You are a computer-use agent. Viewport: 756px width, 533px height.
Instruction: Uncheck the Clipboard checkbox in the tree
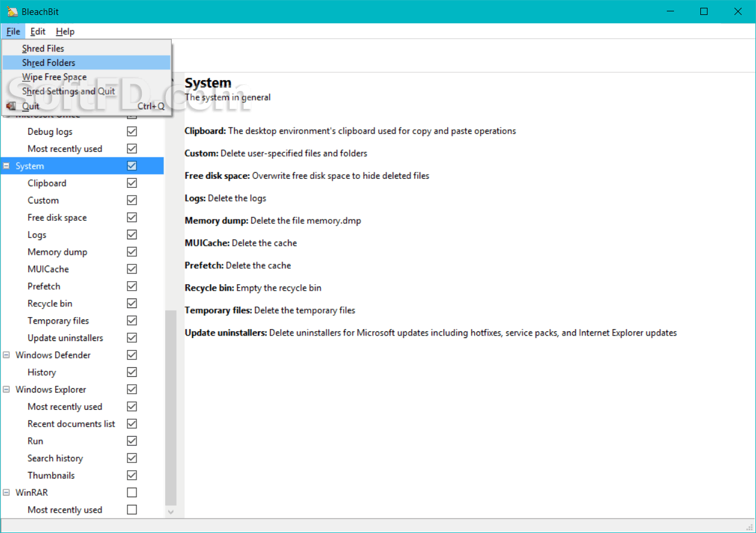click(x=132, y=183)
